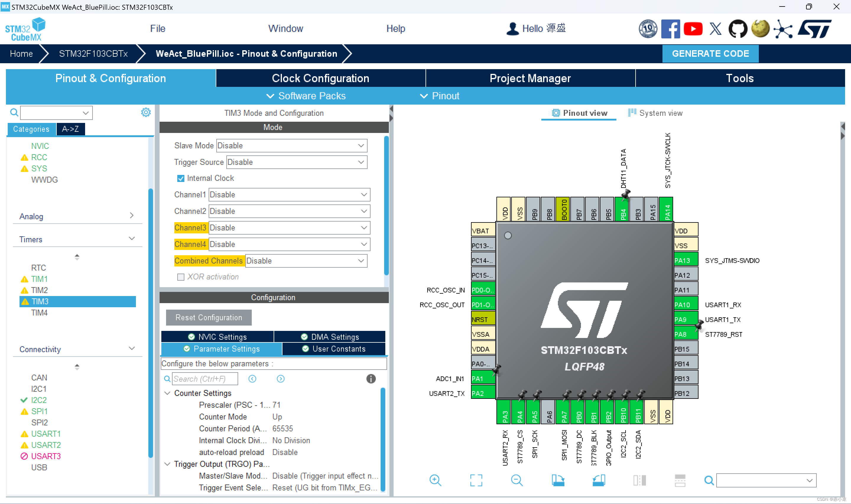Open the Channel1 dropdown
This screenshot has width=851, height=504.
(289, 195)
